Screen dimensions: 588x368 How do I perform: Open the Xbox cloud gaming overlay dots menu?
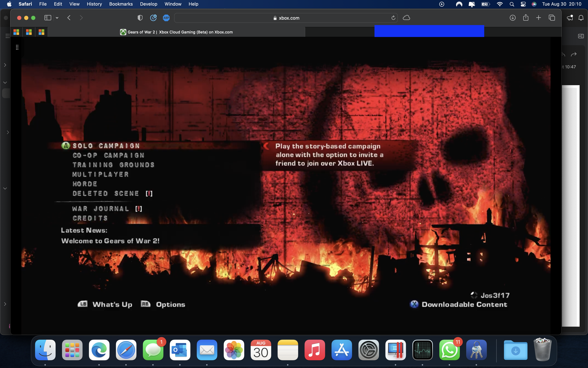point(17,47)
